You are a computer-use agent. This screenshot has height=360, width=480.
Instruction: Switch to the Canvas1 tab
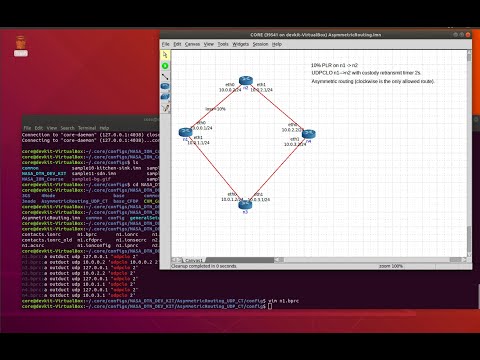click(193, 260)
